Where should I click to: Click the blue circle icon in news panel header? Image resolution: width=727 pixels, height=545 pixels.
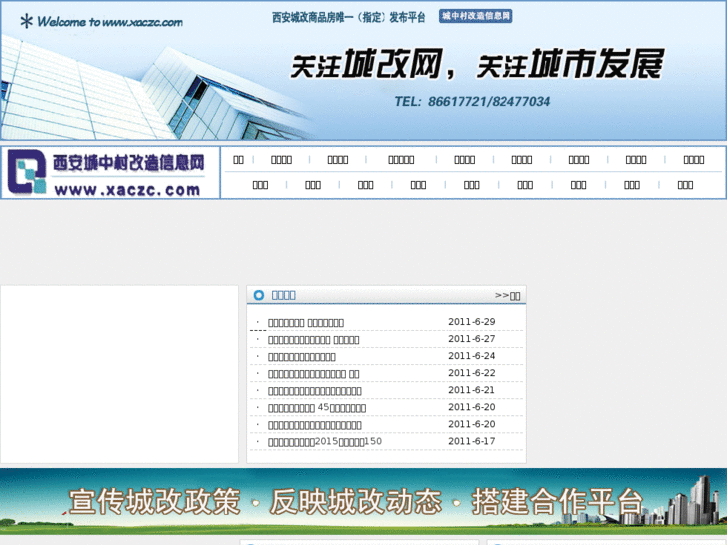(259, 295)
